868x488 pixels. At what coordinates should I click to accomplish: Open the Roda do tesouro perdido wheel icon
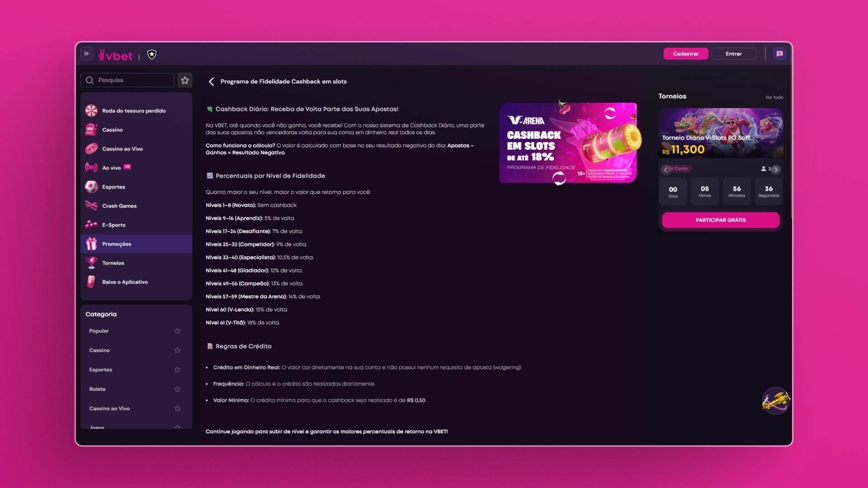pos(91,111)
